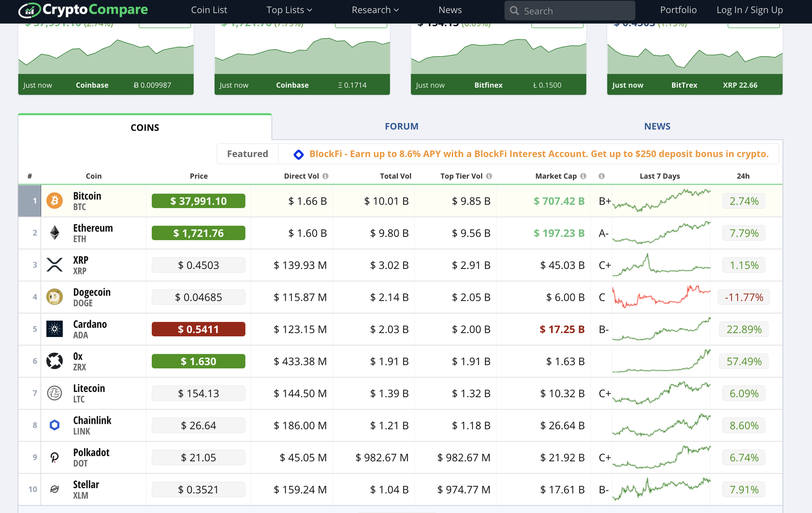Open the Top Lists dropdown
The width and height of the screenshot is (812, 513).
[x=289, y=10]
